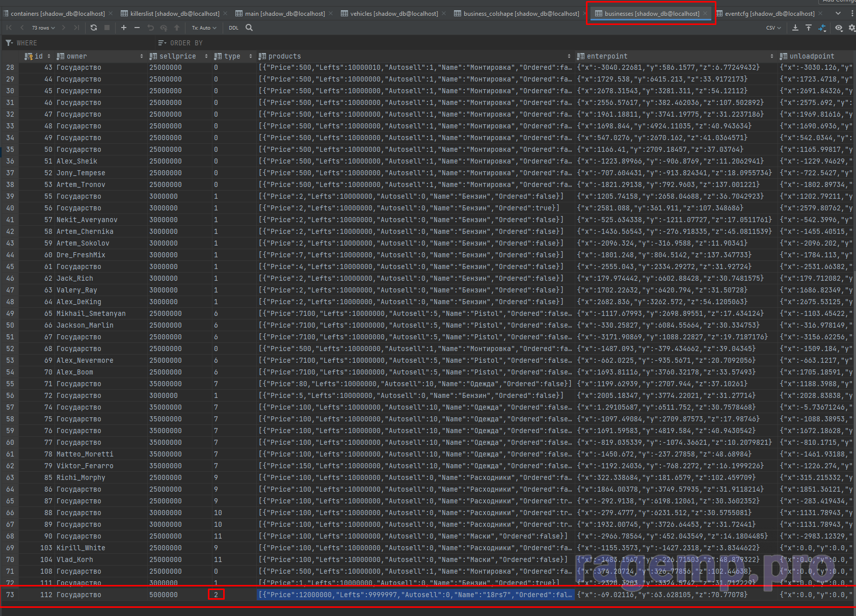Image resolution: width=856 pixels, height=616 pixels.
Task: Select the type cell with value 2
Action: pos(216,595)
